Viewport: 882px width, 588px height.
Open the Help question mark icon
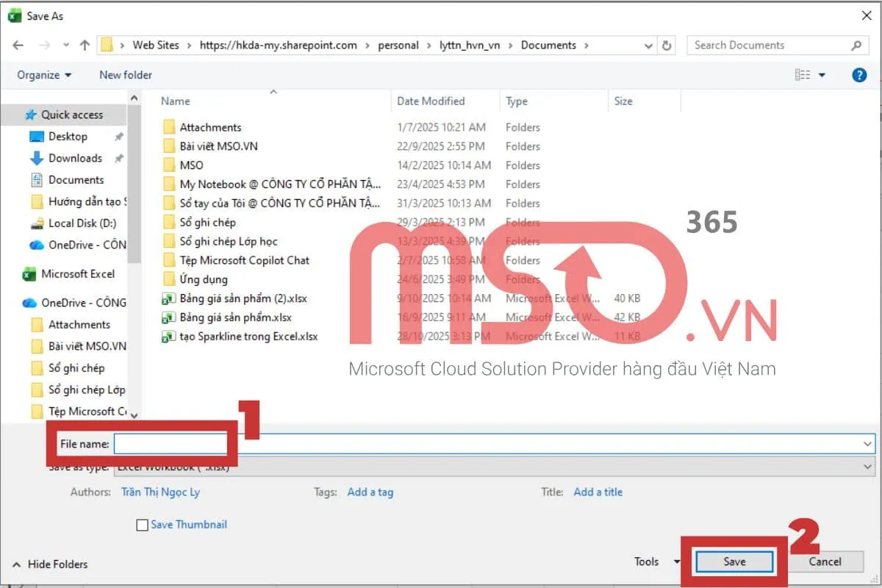pos(858,75)
